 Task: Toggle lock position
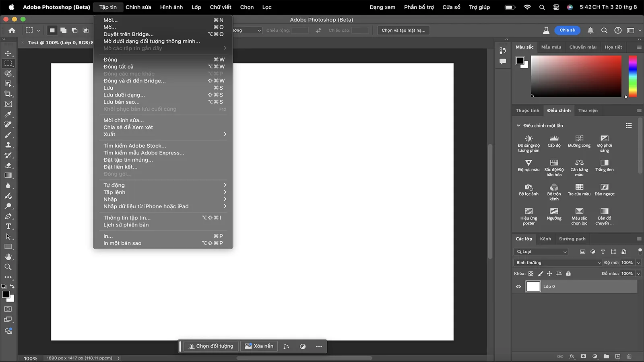tap(549, 274)
